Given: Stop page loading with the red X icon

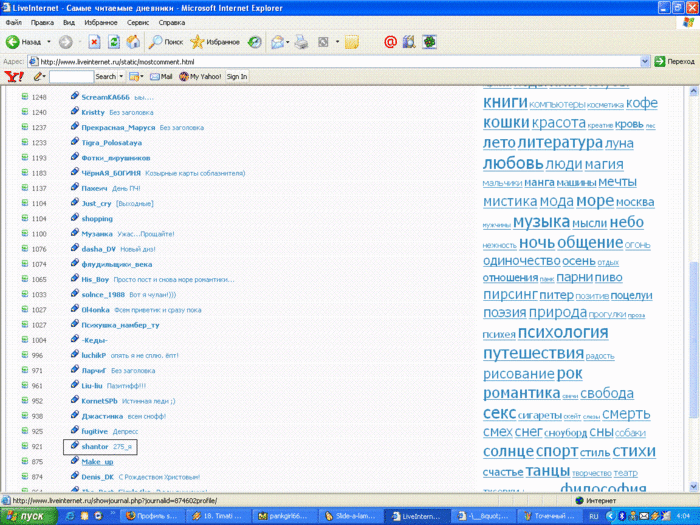Looking at the screenshot, I should point(94,42).
